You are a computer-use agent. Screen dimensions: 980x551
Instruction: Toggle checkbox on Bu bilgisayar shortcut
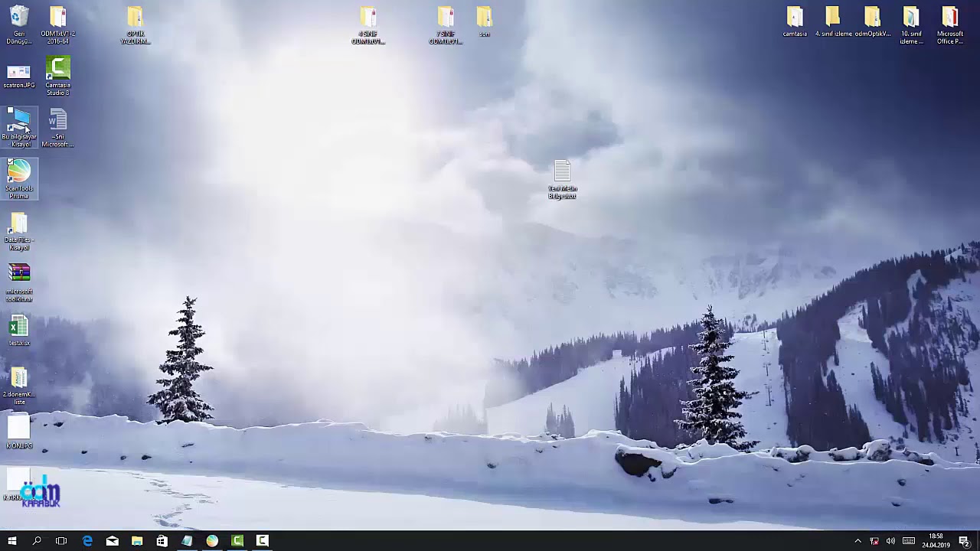pyautogui.click(x=10, y=112)
